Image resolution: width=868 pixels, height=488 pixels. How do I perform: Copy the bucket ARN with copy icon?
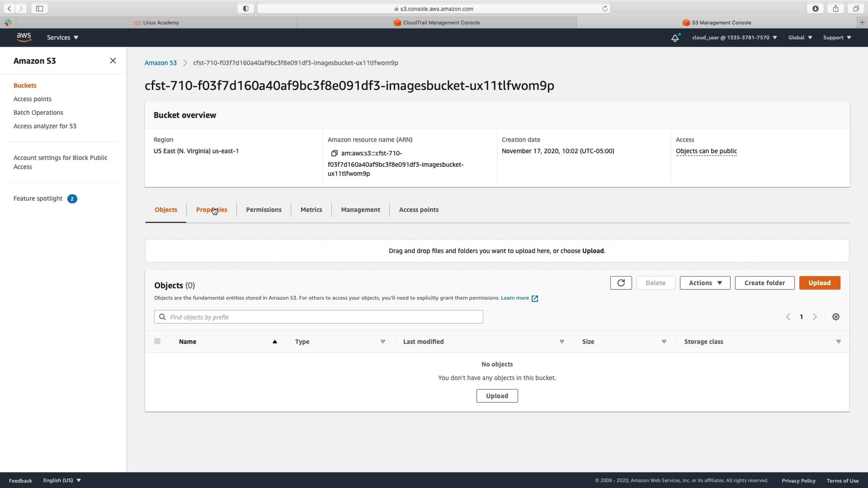click(x=334, y=153)
